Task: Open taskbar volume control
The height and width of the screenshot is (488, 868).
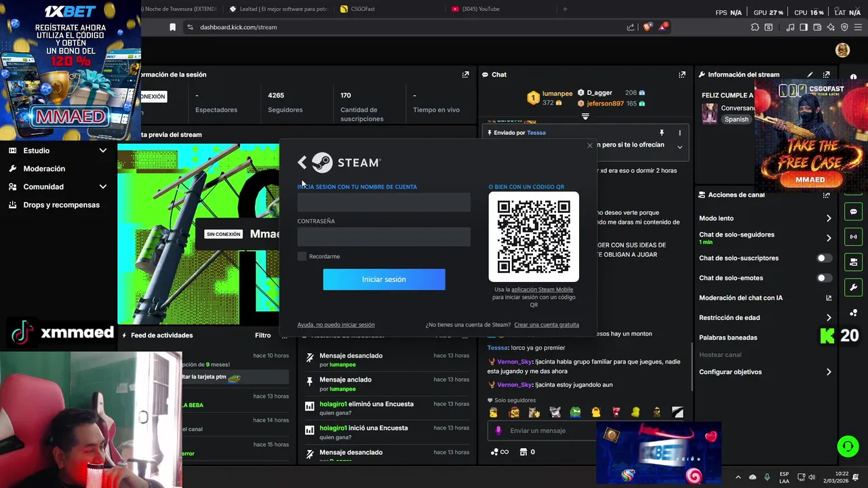Action: (x=812, y=477)
